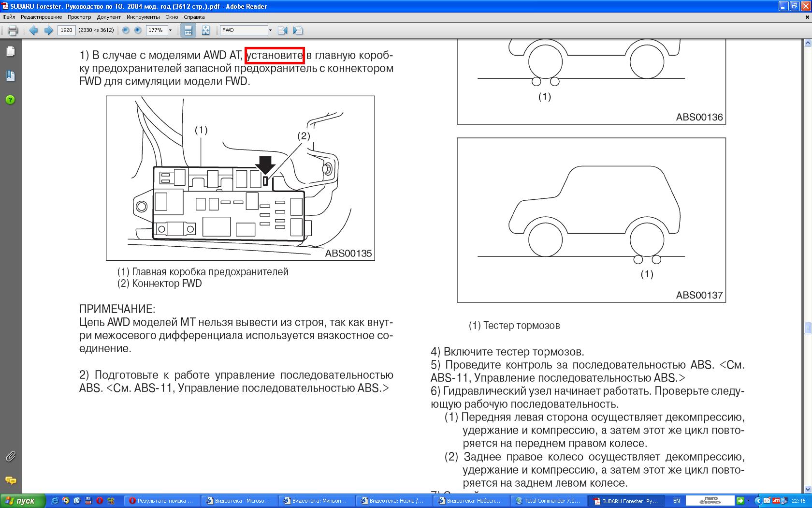Switch to Total Commander taskbar button
This screenshot has height=508, width=812.
548,501
